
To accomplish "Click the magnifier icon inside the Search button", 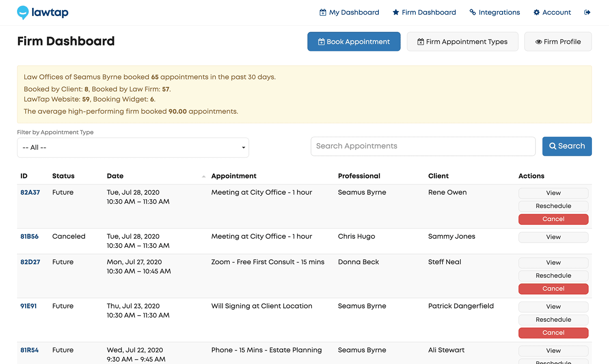I will point(552,146).
